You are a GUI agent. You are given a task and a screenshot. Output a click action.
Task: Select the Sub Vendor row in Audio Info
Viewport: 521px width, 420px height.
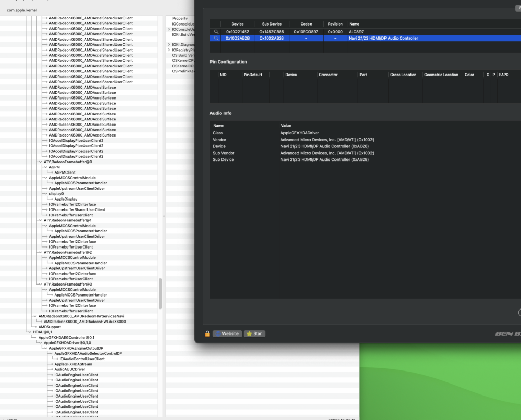click(x=366, y=153)
